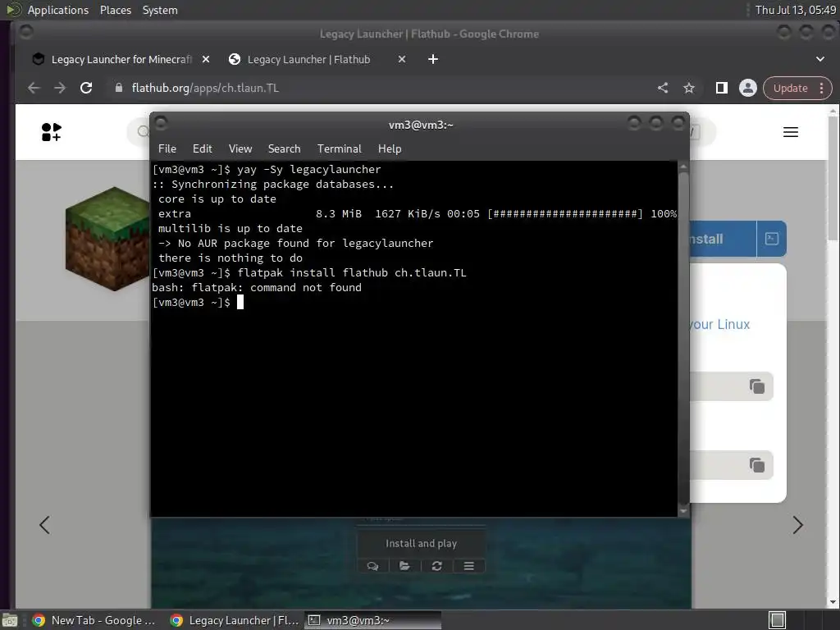
Task: Open the terminal View menu
Action: (x=240, y=149)
